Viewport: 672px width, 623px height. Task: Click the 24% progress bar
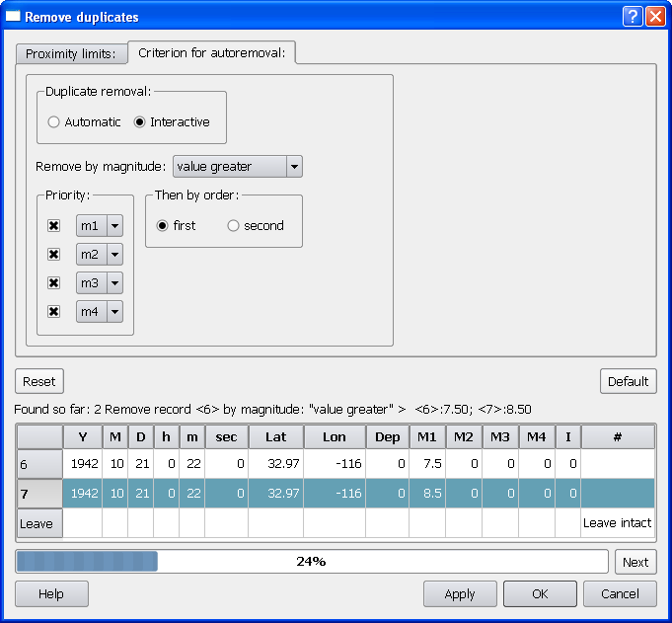312,562
